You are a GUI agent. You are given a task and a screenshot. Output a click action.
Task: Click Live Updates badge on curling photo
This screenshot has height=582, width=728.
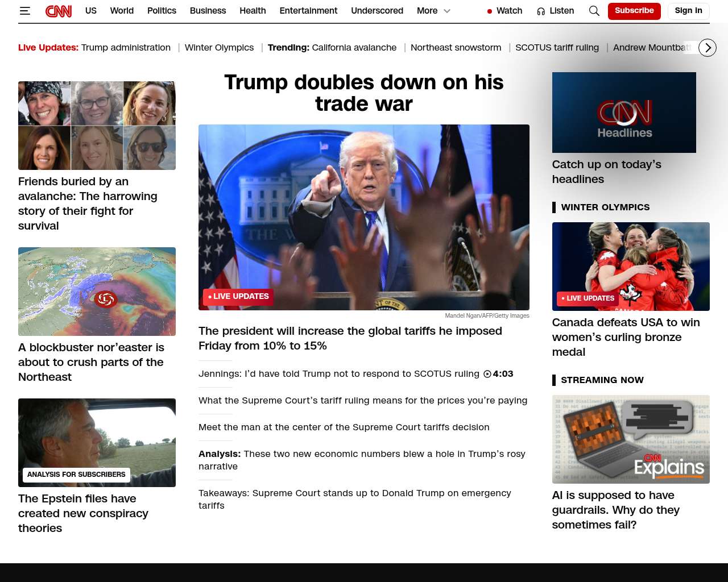588,298
